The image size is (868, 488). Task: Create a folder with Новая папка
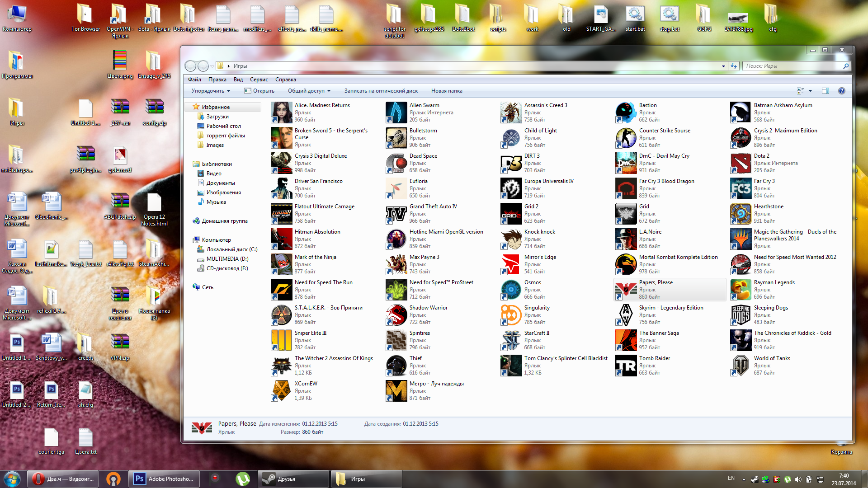point(447,91)
